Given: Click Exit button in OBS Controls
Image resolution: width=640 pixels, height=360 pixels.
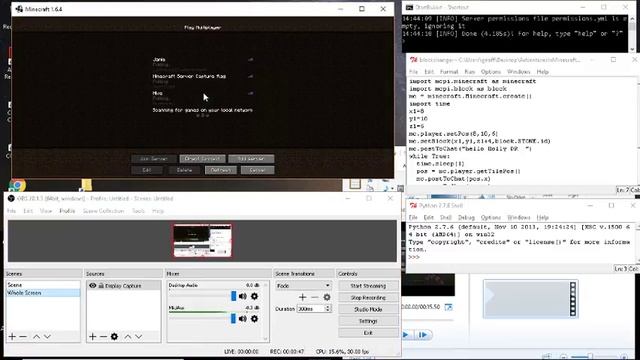Looking at the screenshot, I should coord(368,333).
